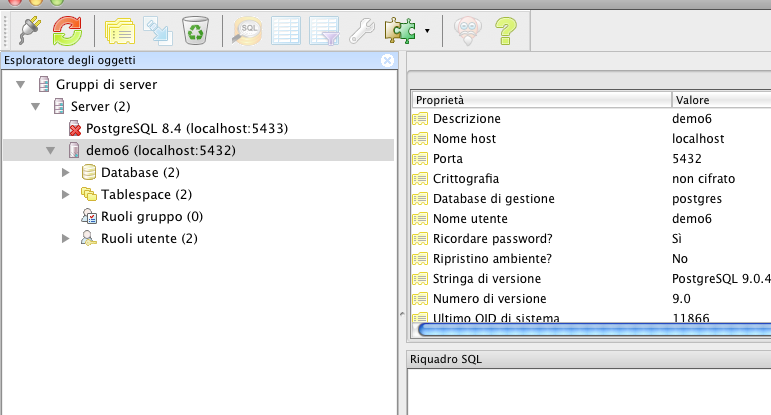
Task: Click the drop object trash icon
Action: point(195,30)
